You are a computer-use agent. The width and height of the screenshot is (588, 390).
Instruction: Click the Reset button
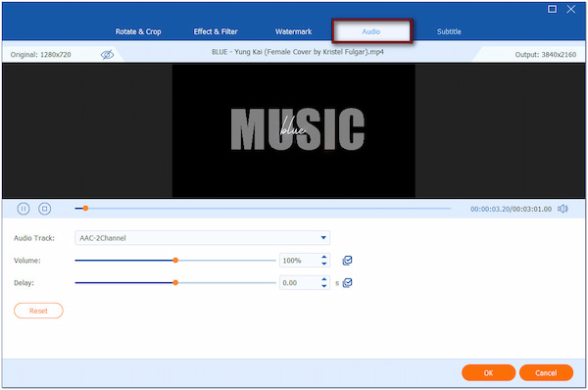[38, 311]
